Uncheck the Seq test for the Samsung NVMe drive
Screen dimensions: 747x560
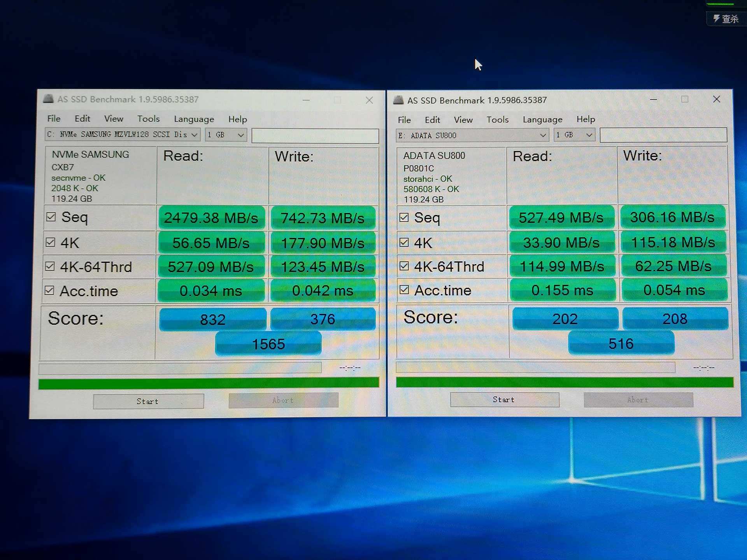(51, 217)
